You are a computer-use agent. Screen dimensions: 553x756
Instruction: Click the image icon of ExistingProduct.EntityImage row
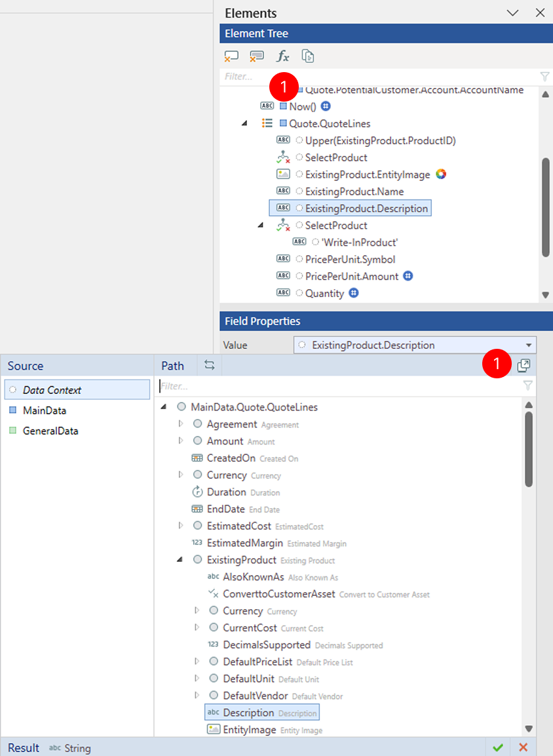coord(283,174)
